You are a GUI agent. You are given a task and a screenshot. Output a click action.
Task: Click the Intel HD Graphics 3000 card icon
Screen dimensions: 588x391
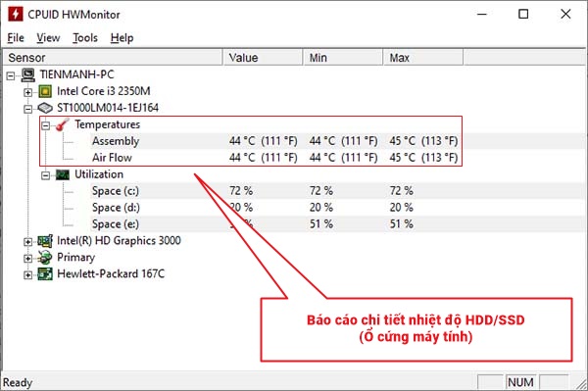[x=45, y=241]
